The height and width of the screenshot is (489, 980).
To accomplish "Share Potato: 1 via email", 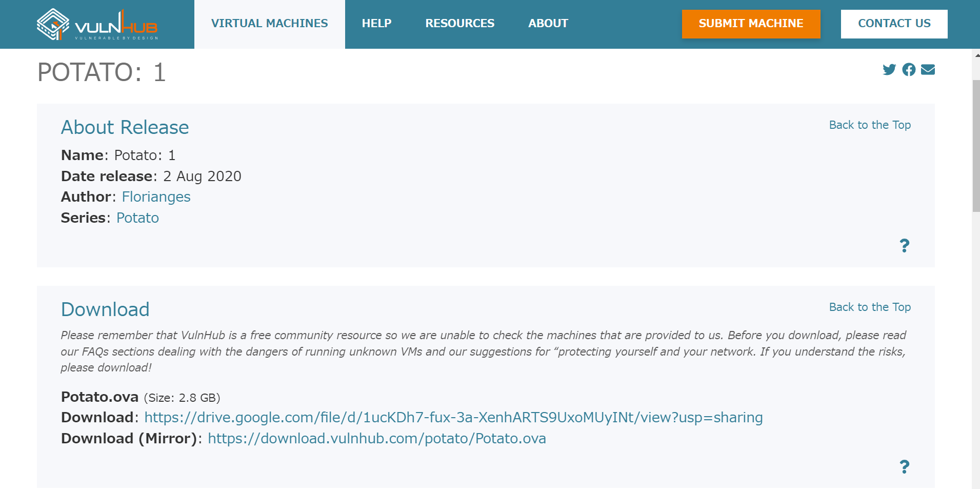I will pos(928,70).
